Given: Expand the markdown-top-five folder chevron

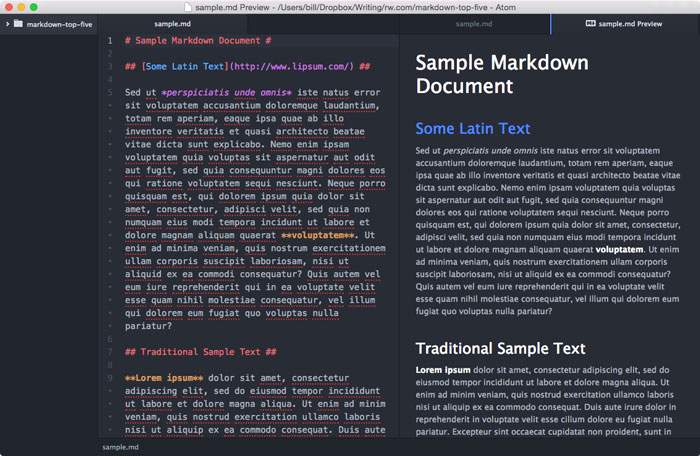Looking at the screenshot, I should point(7,24).
